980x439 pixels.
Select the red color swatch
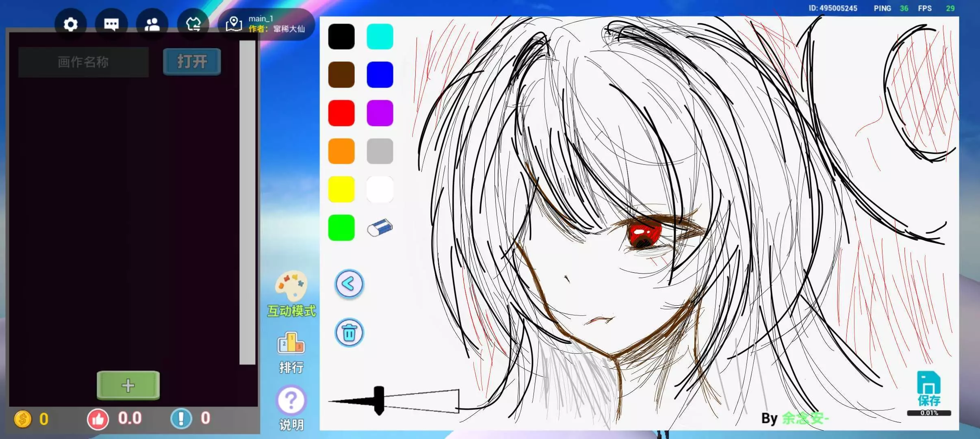click(341, 113)
